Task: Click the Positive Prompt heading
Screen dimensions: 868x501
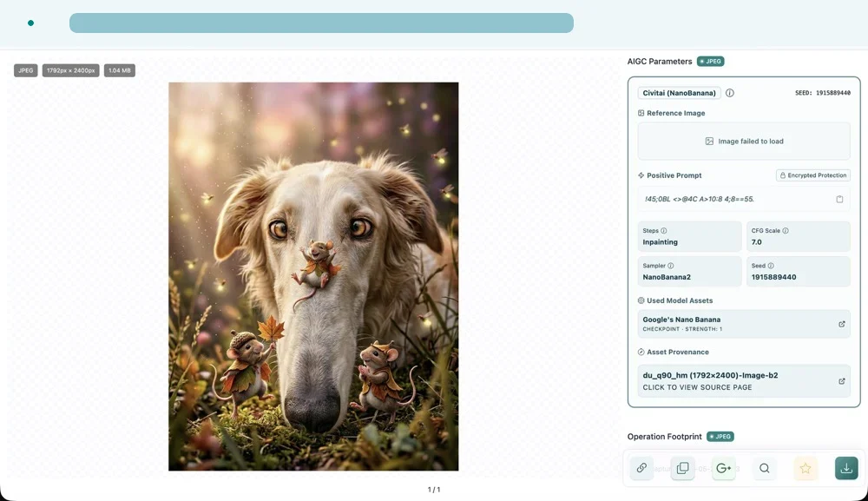Action: coord(674,175)
